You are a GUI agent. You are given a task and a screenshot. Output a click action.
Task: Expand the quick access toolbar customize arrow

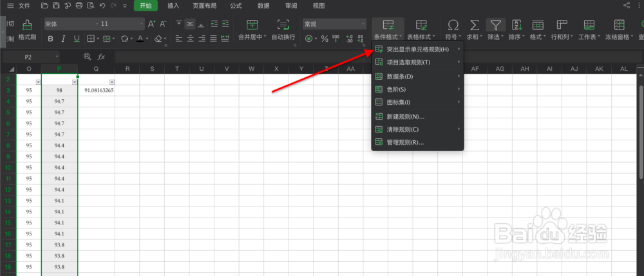pos(125,6)
